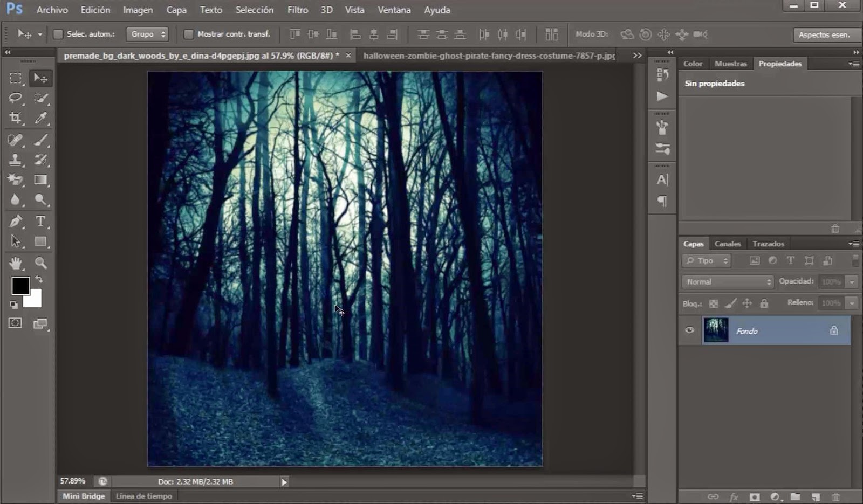Select the Move tool in toolbox
This screenshot has height=504, width=863.
(40, 78)
